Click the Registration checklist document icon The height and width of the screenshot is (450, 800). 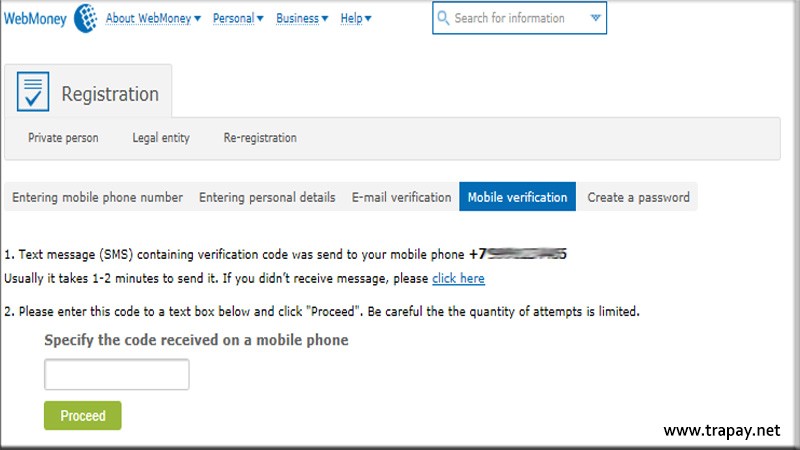[33, 94]
